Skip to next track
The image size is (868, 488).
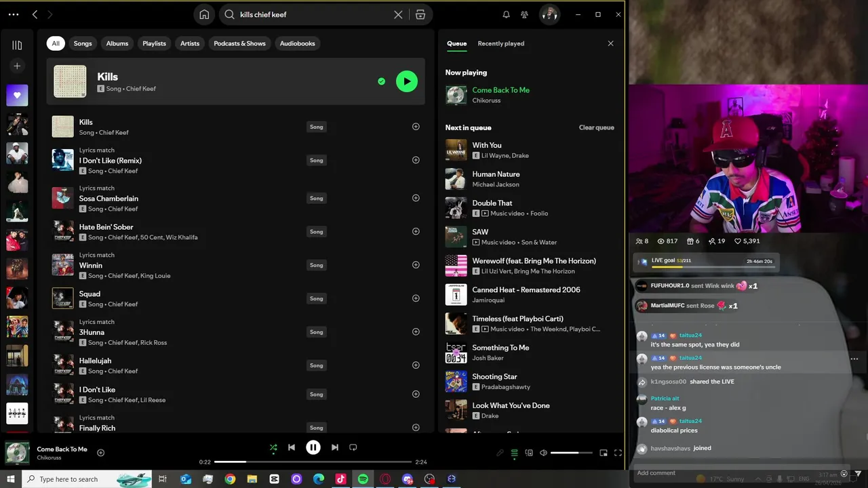pyautogui.click(x=334, y=447)
